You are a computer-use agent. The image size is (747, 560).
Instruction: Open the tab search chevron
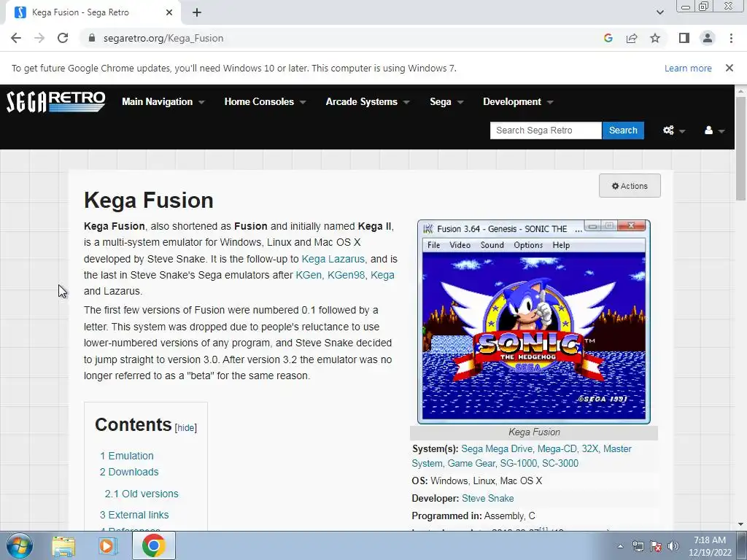[659, 12]
